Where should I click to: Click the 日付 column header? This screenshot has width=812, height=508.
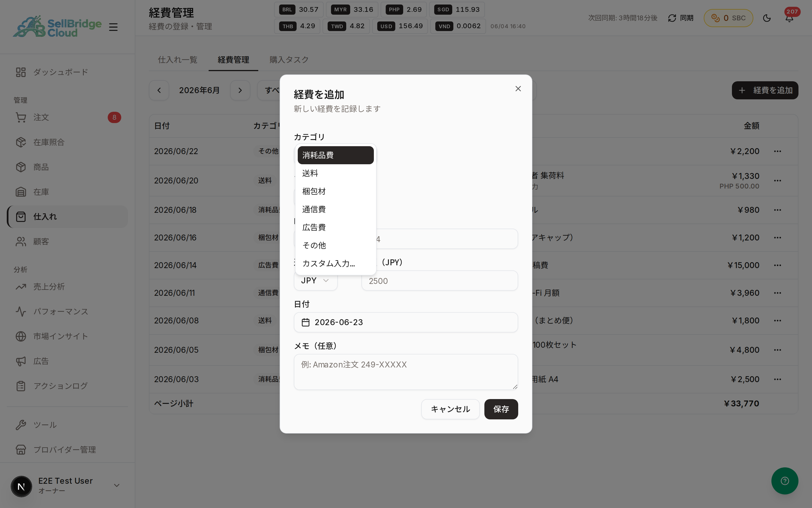click(162, 126)
